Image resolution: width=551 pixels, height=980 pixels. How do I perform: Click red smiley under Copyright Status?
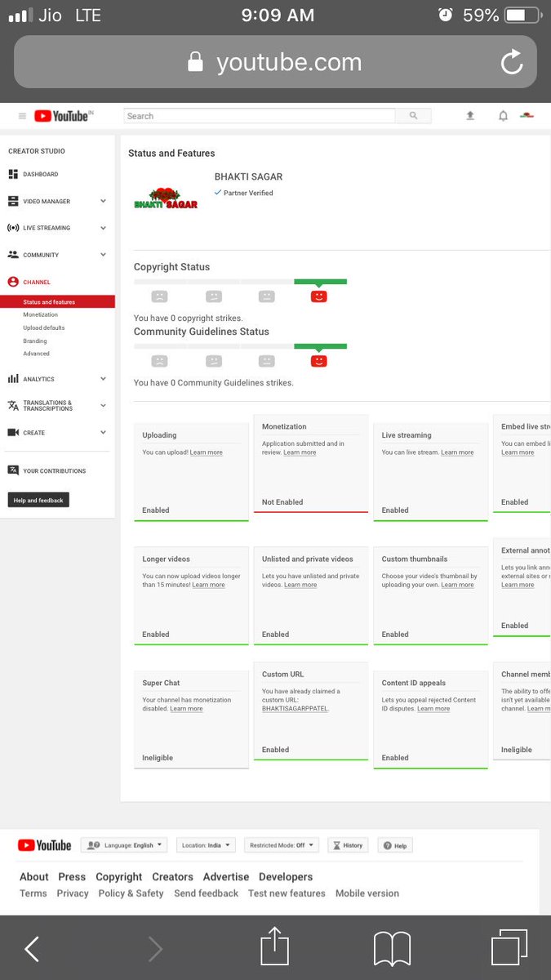tap(319, 296)
